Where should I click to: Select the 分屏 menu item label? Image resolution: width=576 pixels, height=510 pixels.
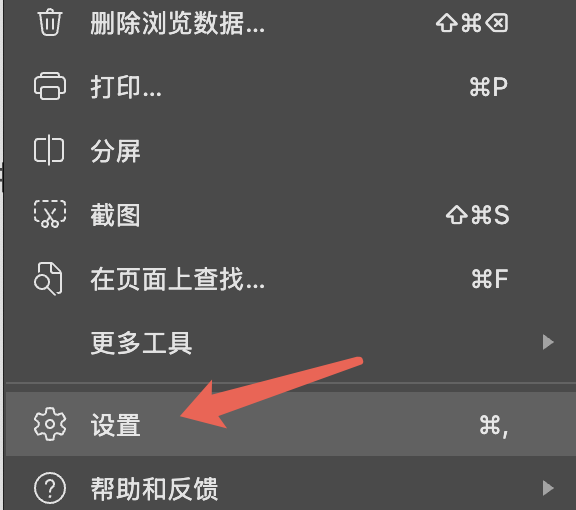click(x=115, y=151)
